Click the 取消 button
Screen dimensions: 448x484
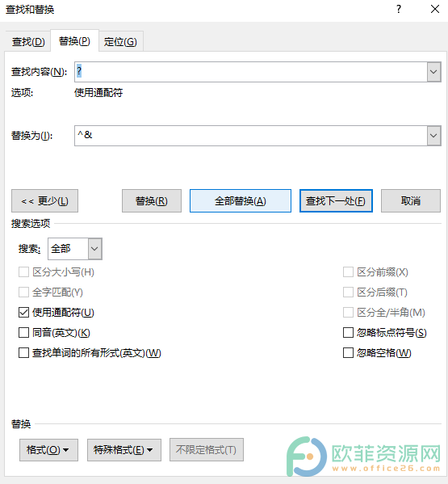point(411,201)
